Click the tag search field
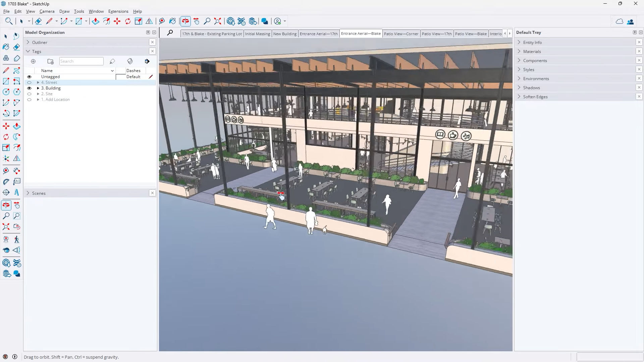 [x=81, y=61]
